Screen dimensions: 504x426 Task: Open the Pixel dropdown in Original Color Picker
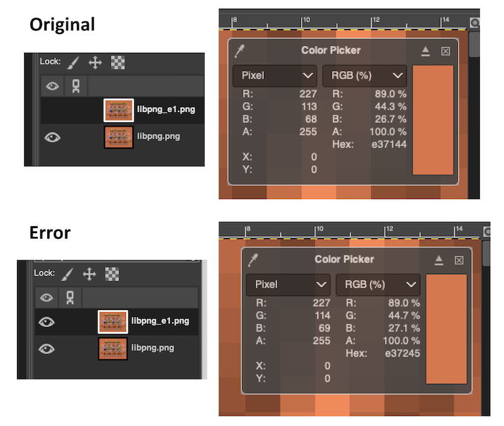click(275, 76)
